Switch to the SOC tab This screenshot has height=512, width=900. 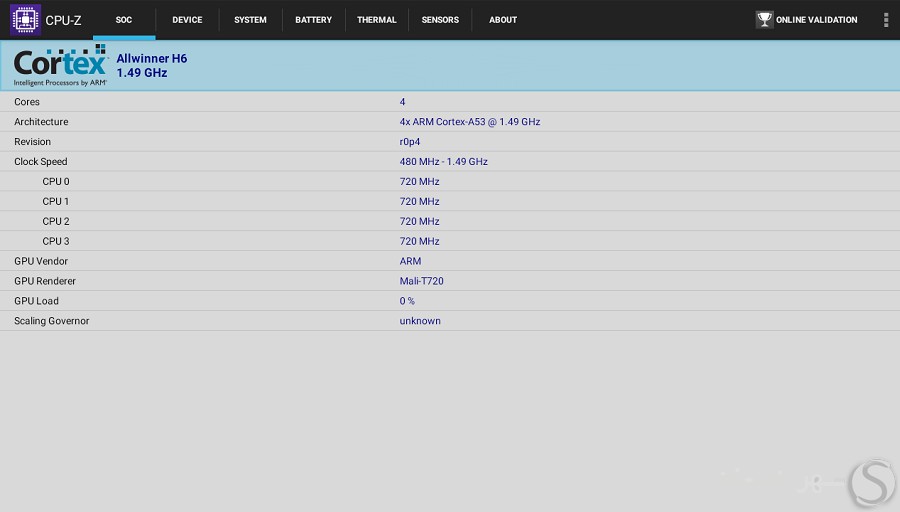(x=123, y=20)
